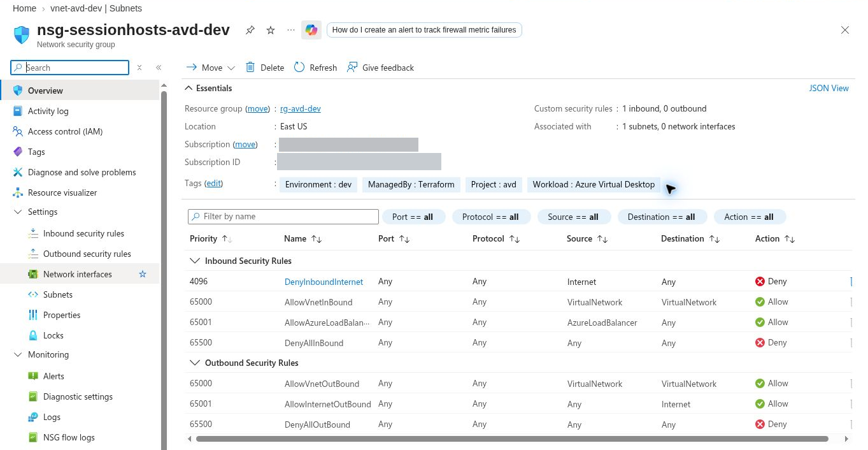Open JSON View link
Image resolution: width=868 pixels, height=450 pixels.
point(829,88)
